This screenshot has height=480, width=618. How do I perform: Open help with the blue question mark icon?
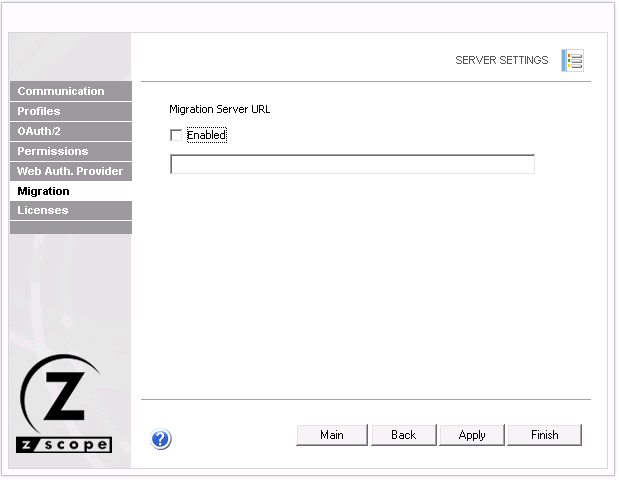point(161,439)
